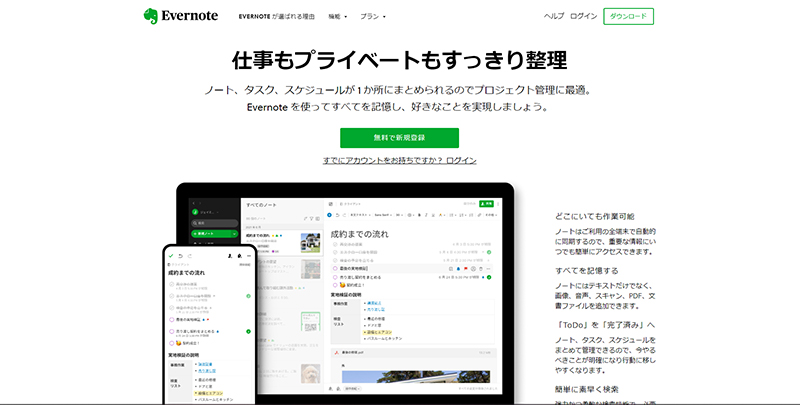Click the green checkmark in phone mockup
Viewport: 800px width, 405px height.
171,256
